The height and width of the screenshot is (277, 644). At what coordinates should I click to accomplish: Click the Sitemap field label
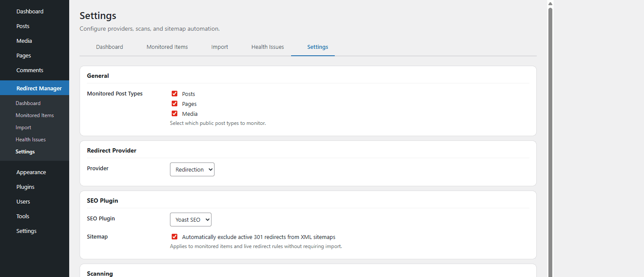pyautogui.click(x=97, y=236)
